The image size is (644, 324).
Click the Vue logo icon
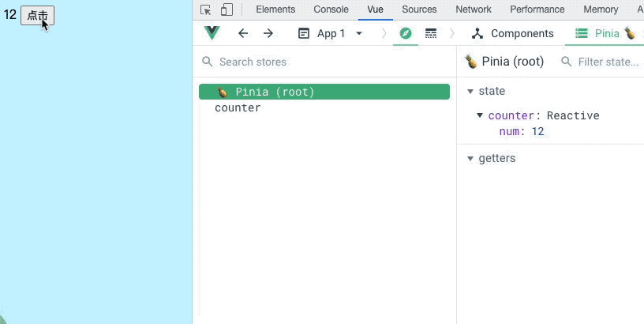(x=212, y=33)
